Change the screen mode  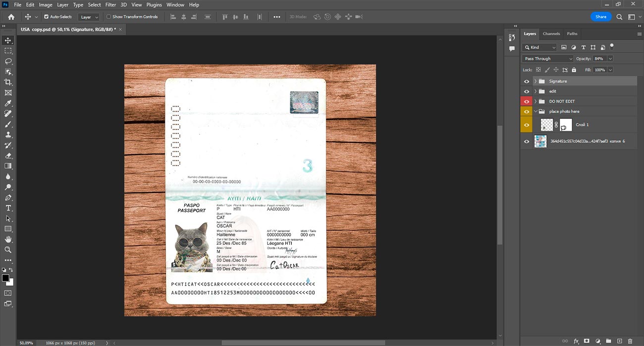pyautogui.click(x=8, y=304)
